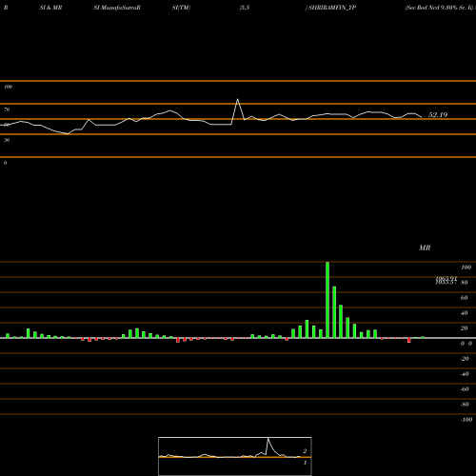The image size is (476, 476).
Task: Click the MR axis label -40
Action: (465, 374)
